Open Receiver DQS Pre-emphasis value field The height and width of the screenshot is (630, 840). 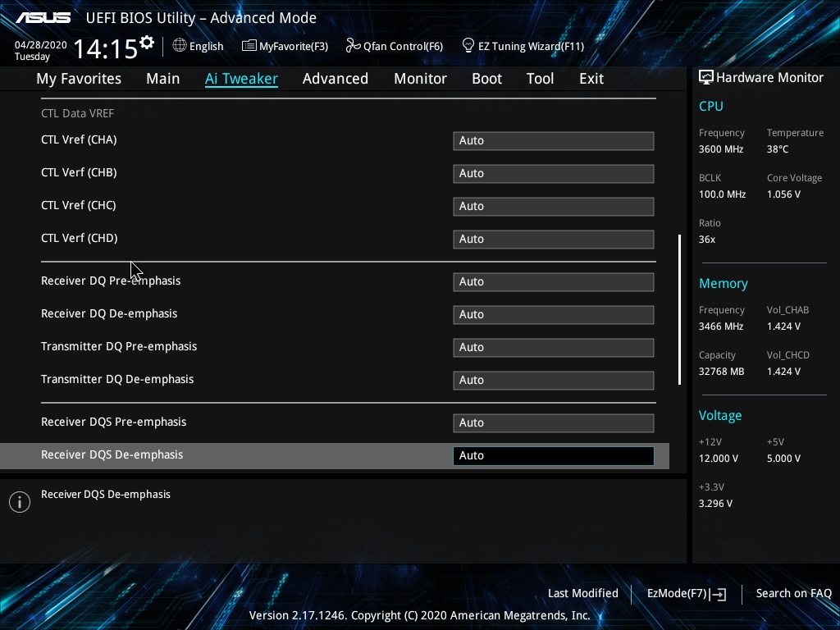(554, 422)
